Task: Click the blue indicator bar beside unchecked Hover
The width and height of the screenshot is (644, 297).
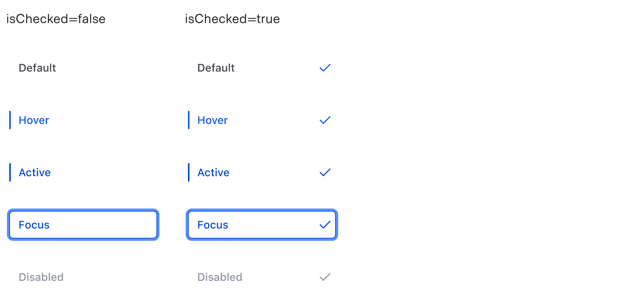Action: pos(10,120)
